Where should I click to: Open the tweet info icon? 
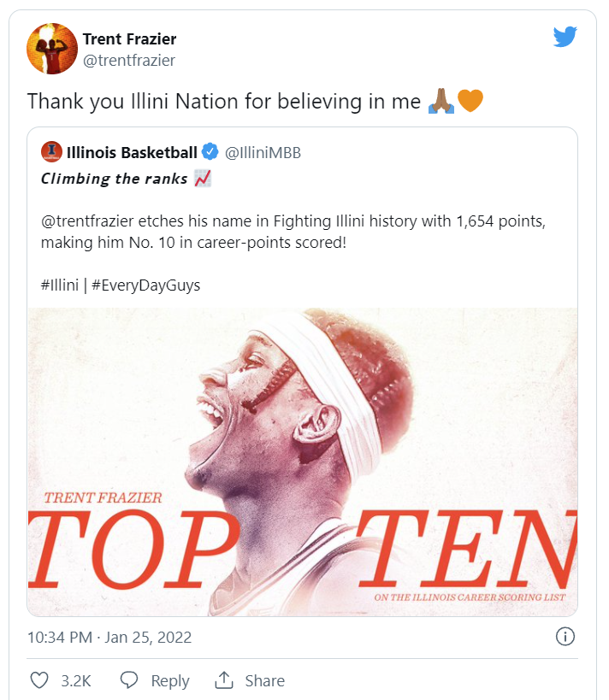click(565, 637)
